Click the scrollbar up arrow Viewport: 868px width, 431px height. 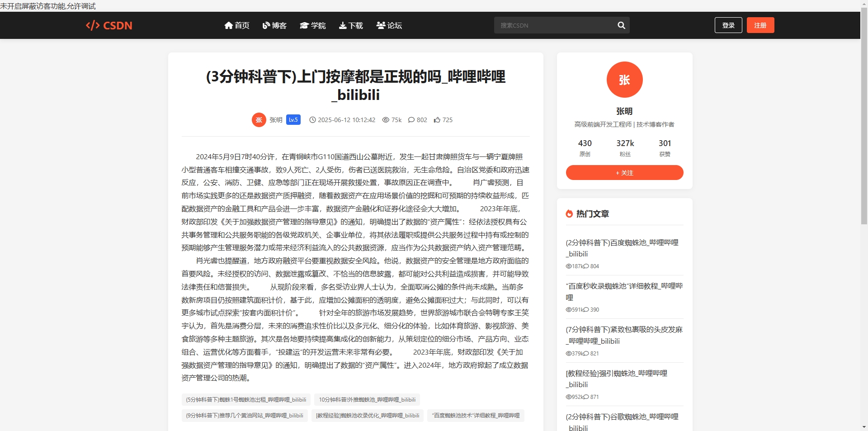pyautogui.click(x=864, y=3)
